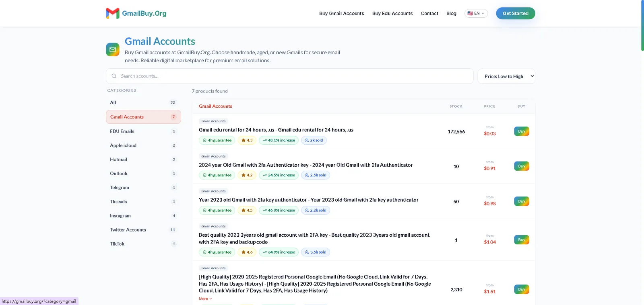The height and width of the screenshot is (305, 644).
Task: Click the $0.91 price
Action: point(490,168)
